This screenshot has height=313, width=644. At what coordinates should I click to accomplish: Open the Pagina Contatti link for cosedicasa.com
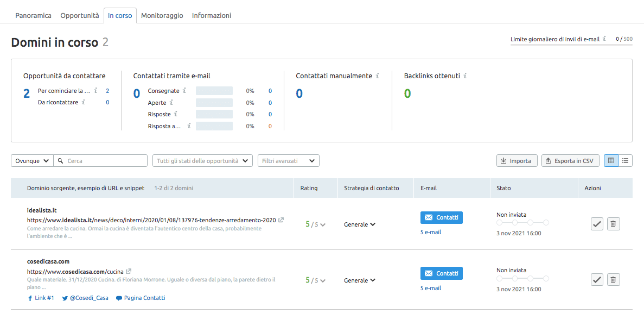[x=141, y=298]
